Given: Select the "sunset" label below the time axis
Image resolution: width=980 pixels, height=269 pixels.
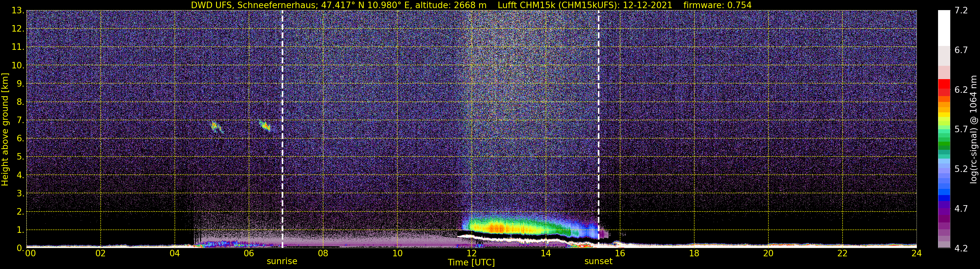Looking at the screenshot, I should pyautogui.click(x=598, y=262).
